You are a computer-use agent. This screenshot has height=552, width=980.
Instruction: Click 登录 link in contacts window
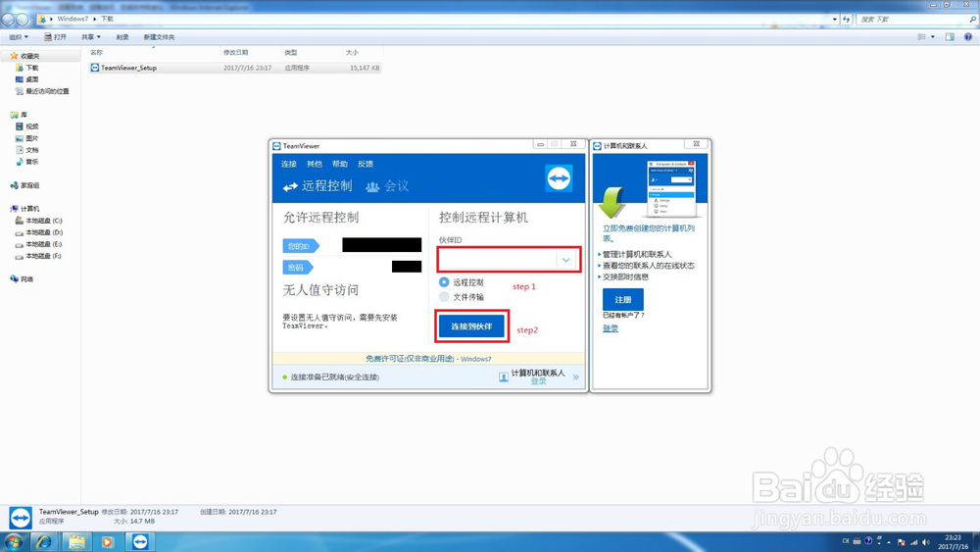pyautogui.click(x=610, y=328)
